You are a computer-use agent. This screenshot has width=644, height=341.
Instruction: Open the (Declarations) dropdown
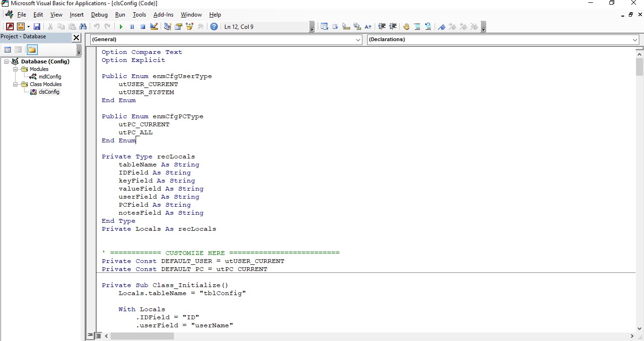coord(635,39)
